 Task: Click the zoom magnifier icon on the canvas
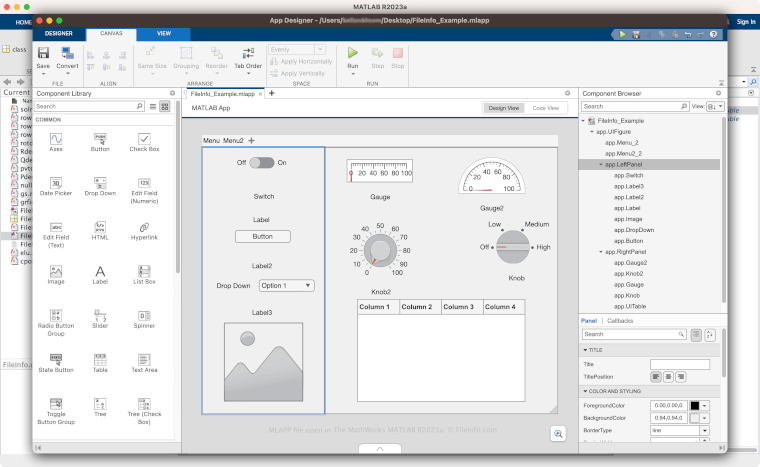(559, 432)
